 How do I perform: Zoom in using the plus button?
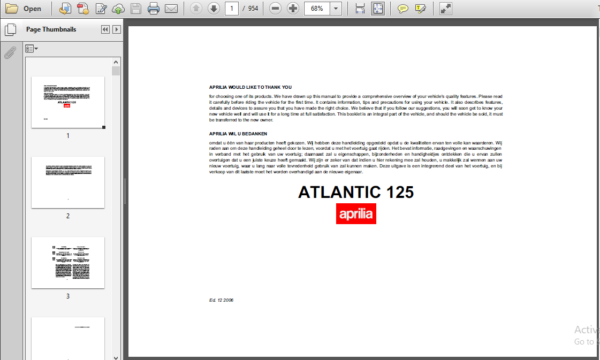[x=293, y=8]
